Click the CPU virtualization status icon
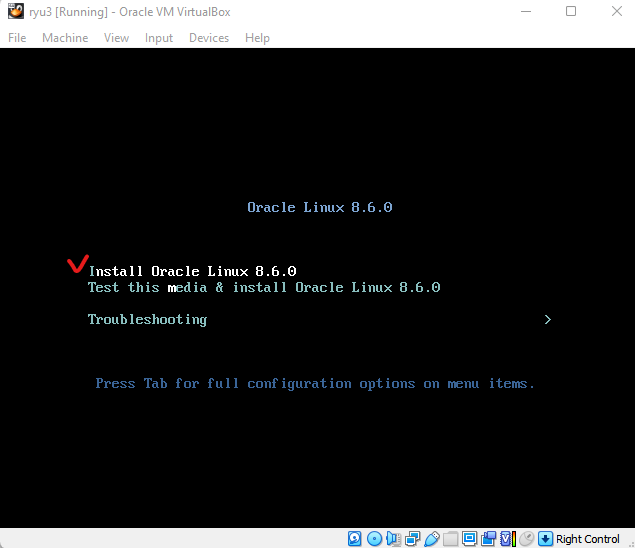The height and width of the screenshot is (548, 635). click(508, 539)
